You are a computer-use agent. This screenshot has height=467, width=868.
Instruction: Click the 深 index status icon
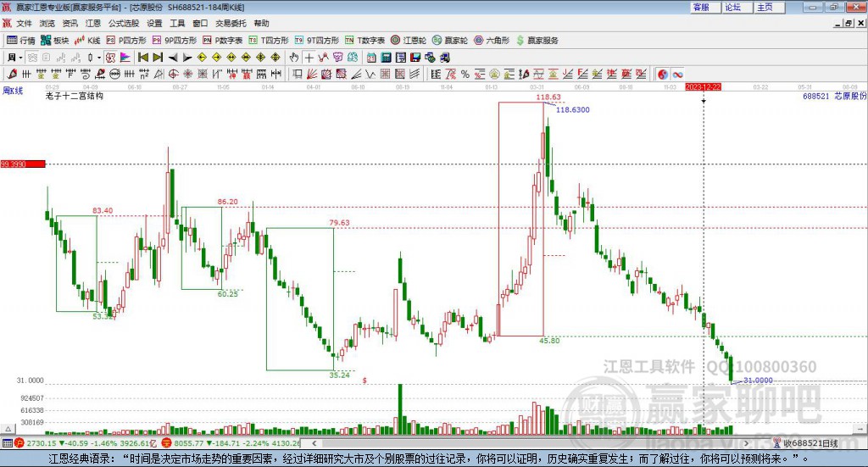pos(167,442)
